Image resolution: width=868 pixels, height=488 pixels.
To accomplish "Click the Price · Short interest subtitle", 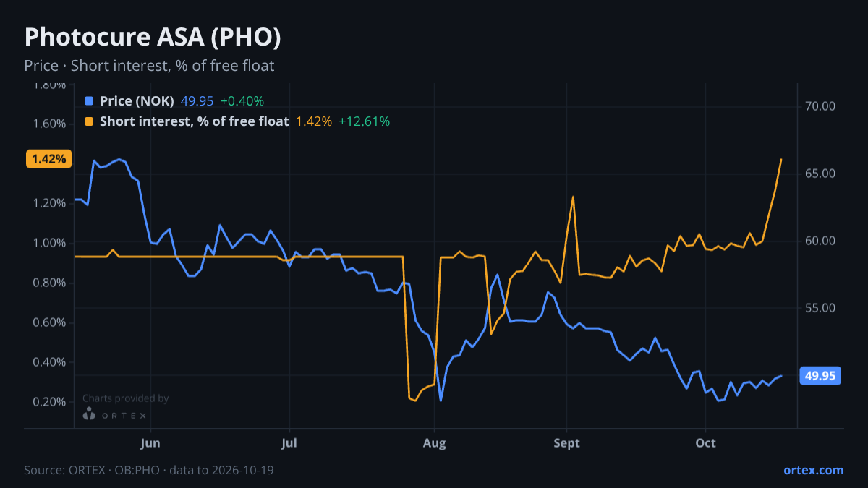I will coord(149,66).
